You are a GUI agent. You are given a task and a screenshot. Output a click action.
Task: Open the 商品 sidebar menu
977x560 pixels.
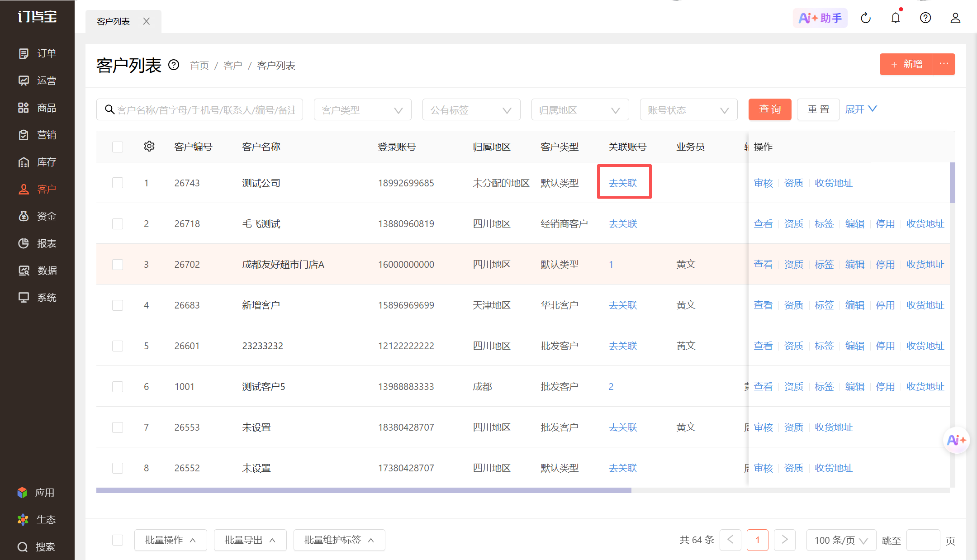coord(37,108)
